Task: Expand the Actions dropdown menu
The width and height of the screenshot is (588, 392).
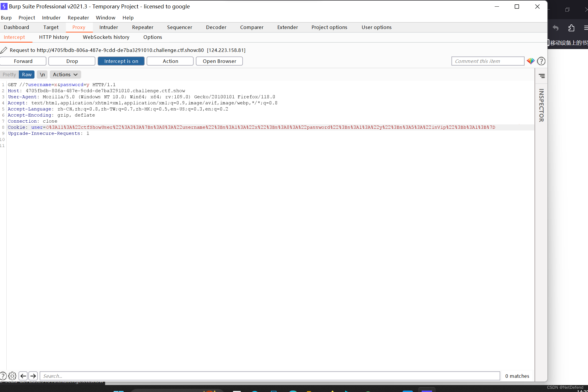Action: tap(65, 75)
